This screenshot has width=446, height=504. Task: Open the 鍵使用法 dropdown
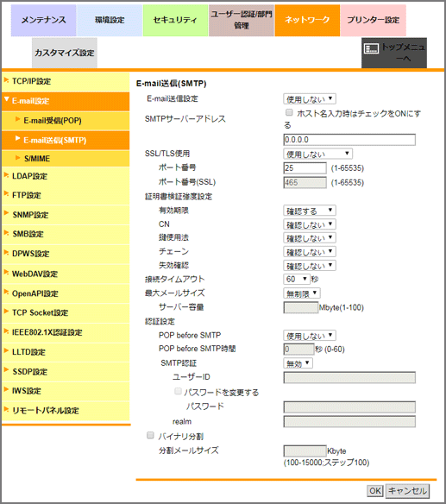310,238
